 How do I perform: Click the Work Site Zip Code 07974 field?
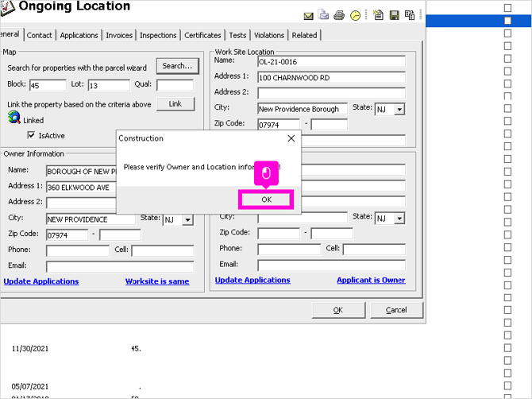pos(279,125)
